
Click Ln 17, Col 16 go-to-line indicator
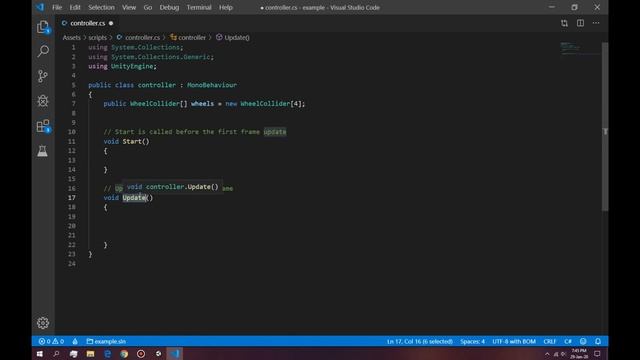[420, 341]
